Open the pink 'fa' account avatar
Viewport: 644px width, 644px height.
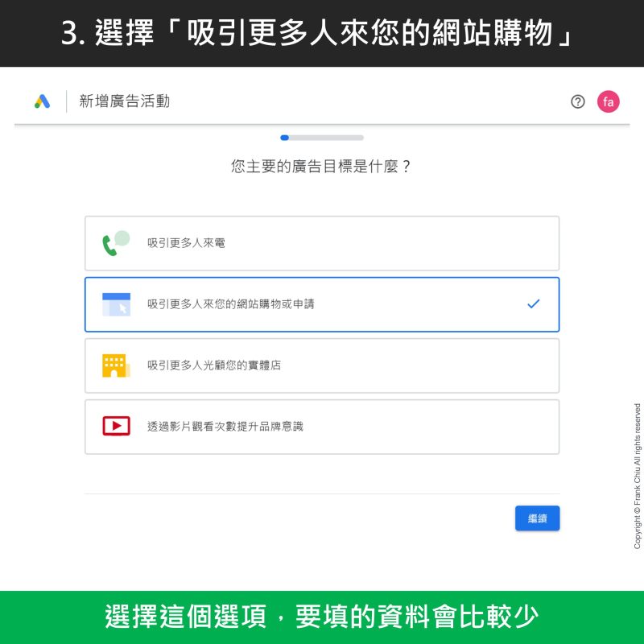pos(608,101)
